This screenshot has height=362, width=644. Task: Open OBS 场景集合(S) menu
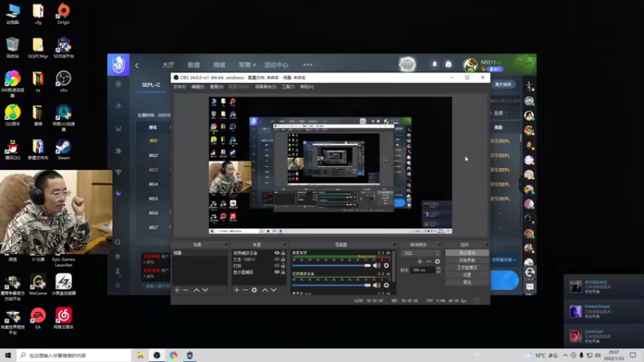[x=266, y=87]
